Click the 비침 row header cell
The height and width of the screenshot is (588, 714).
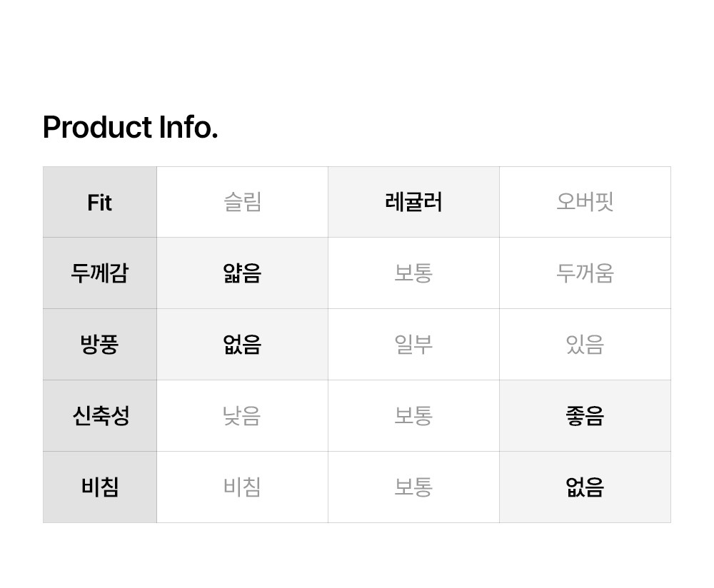(x=100, y=487)
